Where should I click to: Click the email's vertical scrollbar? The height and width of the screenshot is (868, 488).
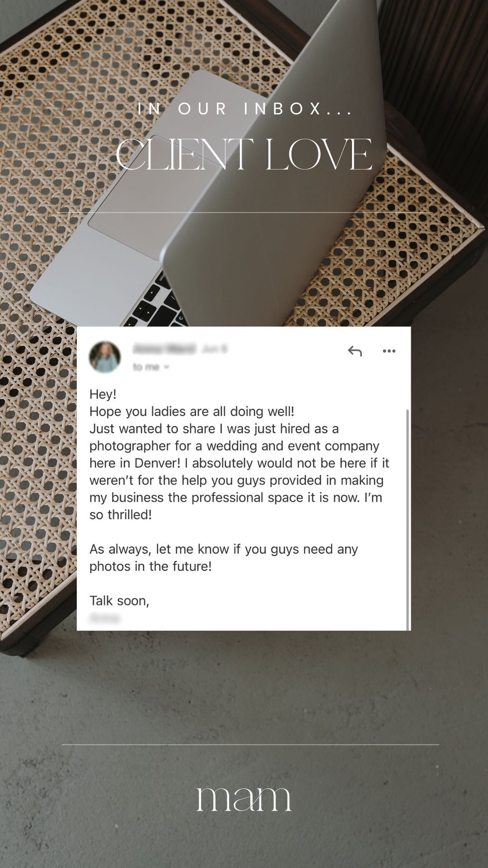tap(408, 520)
